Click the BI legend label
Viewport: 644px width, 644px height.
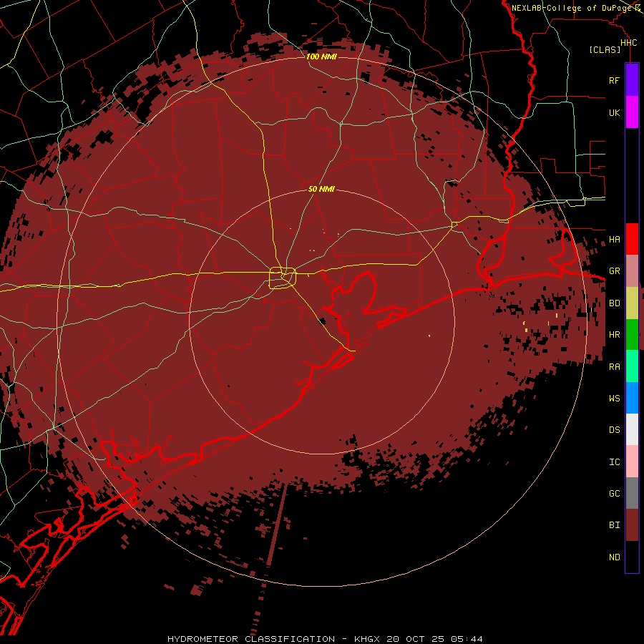(x=614, y=525)
